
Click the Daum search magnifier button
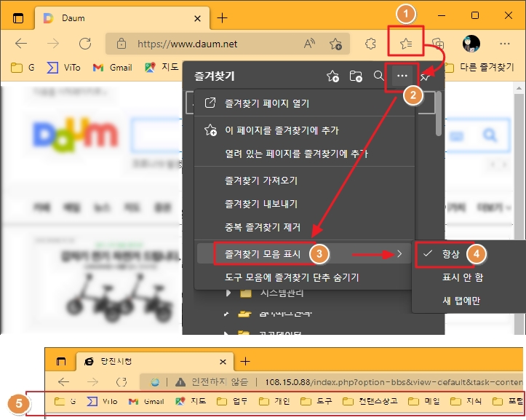[490, 135]
